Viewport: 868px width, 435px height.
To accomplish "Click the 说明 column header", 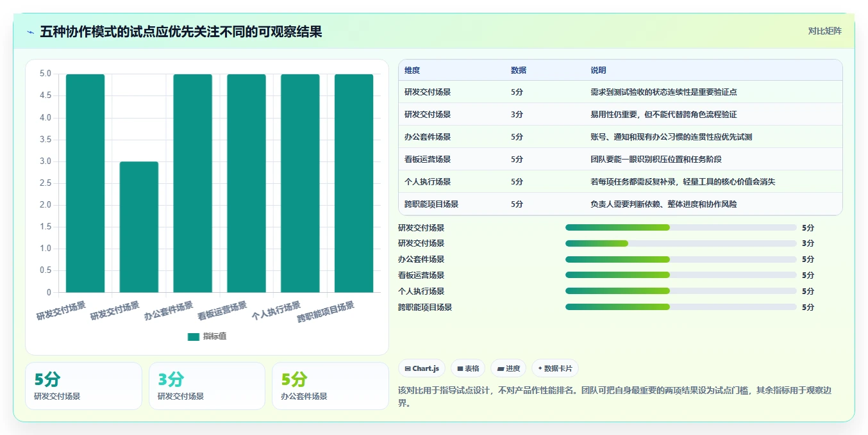I will tap(598, 70).
